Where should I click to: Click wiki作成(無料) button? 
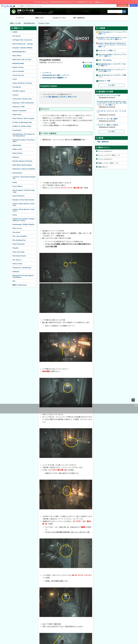point(123,5)
